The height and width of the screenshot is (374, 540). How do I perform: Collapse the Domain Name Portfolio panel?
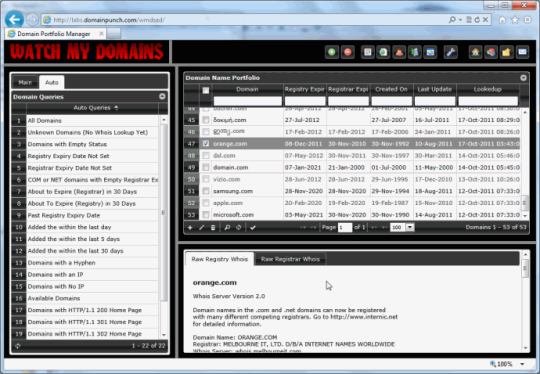click(523, 77)
